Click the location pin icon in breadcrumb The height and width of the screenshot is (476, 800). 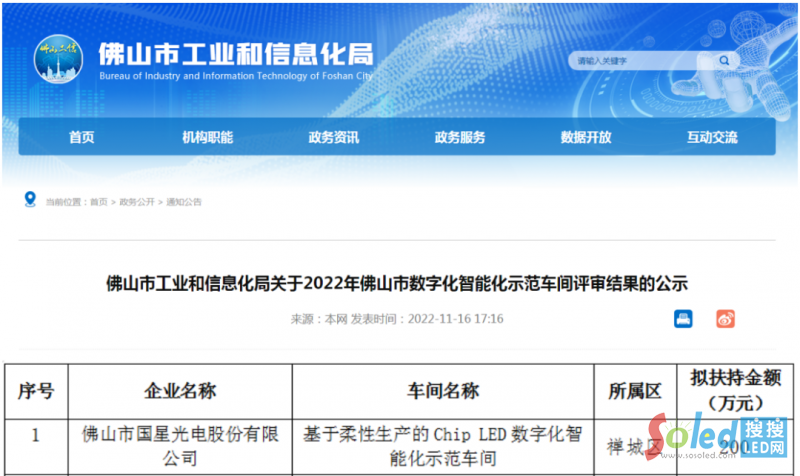point(31,200)
